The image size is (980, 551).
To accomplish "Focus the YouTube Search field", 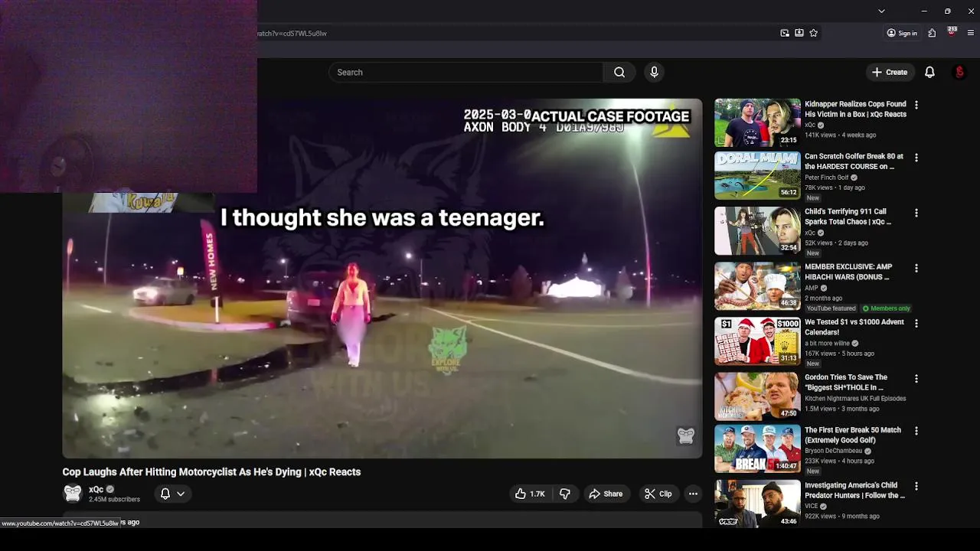I will click(466, 72).
